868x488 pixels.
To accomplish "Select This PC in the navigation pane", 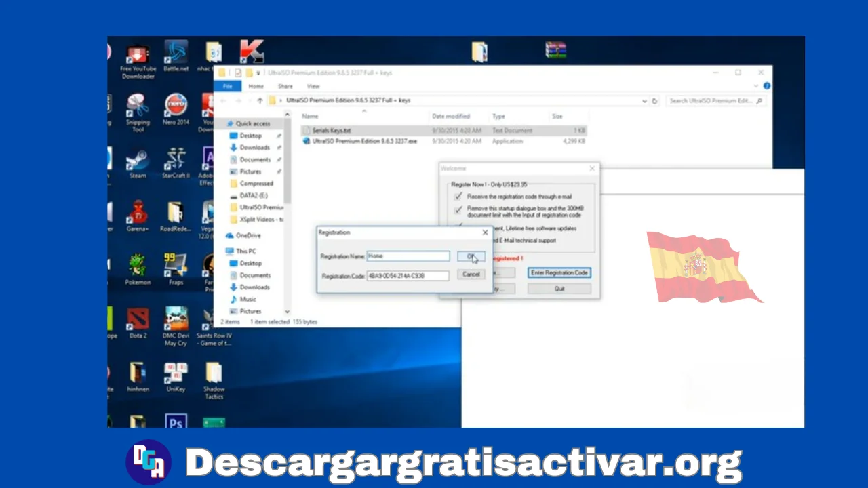I will tap(245, 251).
